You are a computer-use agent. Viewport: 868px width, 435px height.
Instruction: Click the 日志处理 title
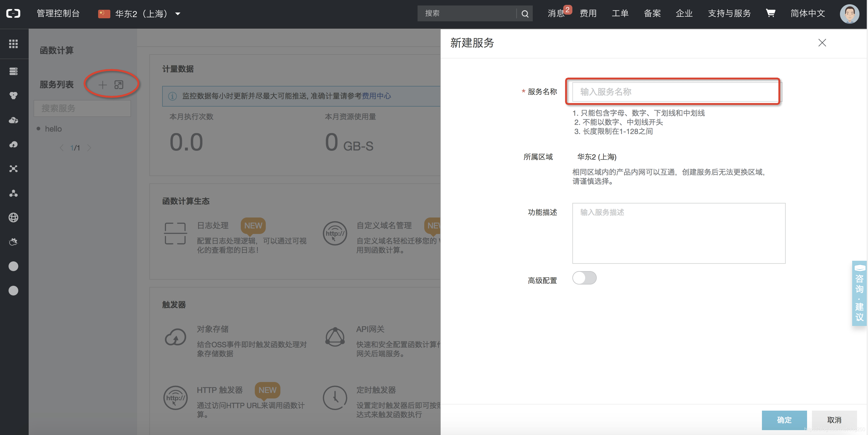213,226
